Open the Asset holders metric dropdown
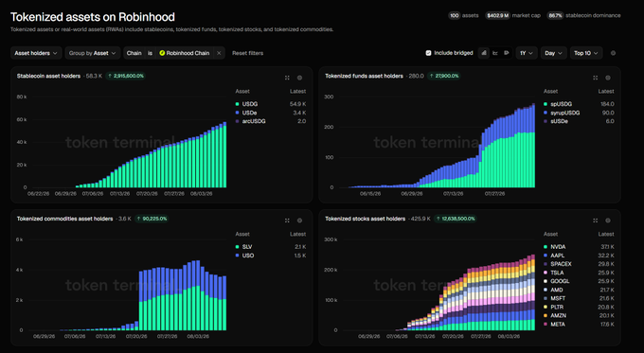 [36, 53]
